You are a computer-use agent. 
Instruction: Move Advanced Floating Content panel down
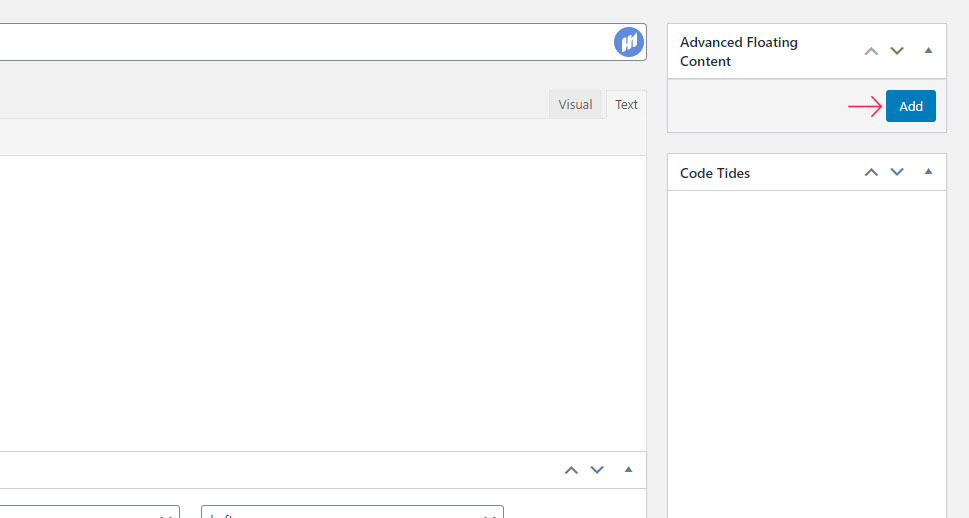tap(897, 51)
